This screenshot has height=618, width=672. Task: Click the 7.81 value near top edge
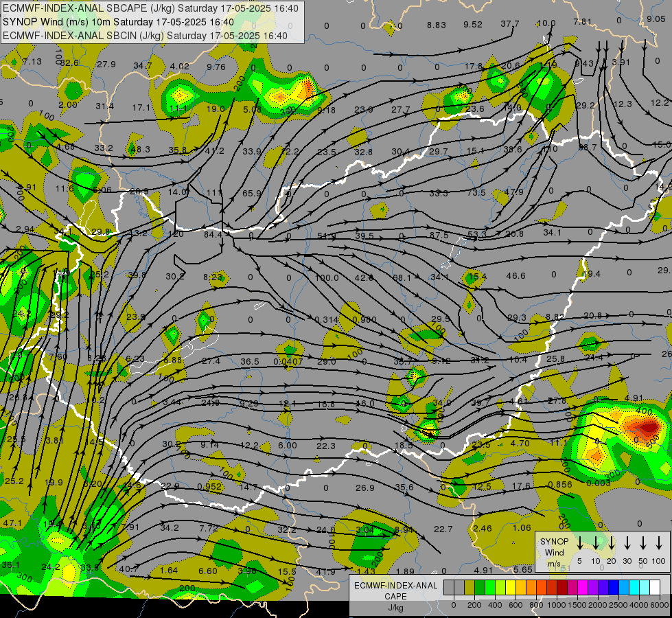(583, 21)
